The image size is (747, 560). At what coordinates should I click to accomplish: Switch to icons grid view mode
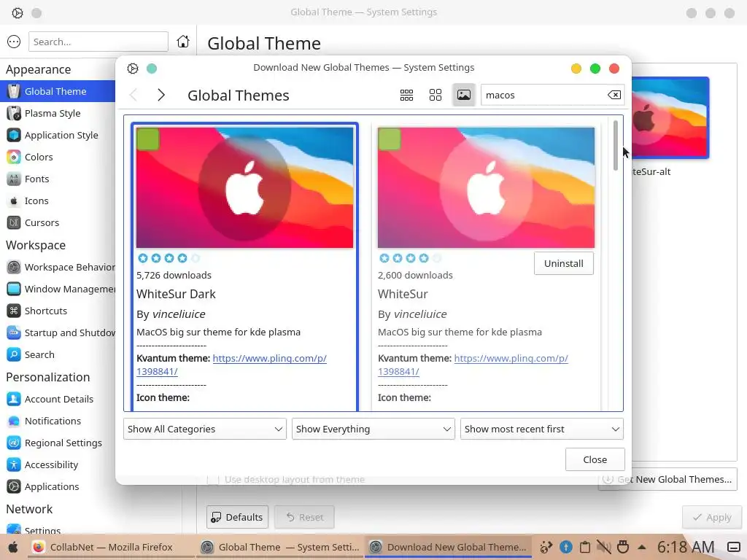point(436,96)
